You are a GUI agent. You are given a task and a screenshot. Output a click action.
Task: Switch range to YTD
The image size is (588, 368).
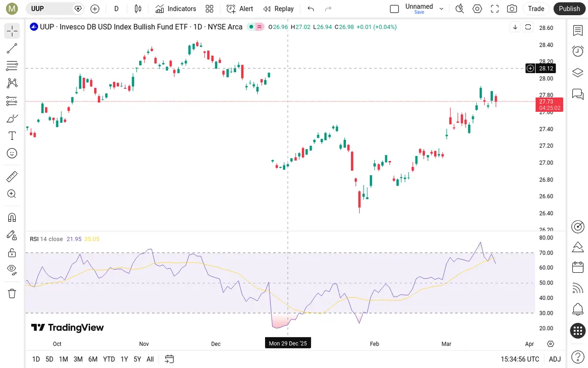point(109,359)
